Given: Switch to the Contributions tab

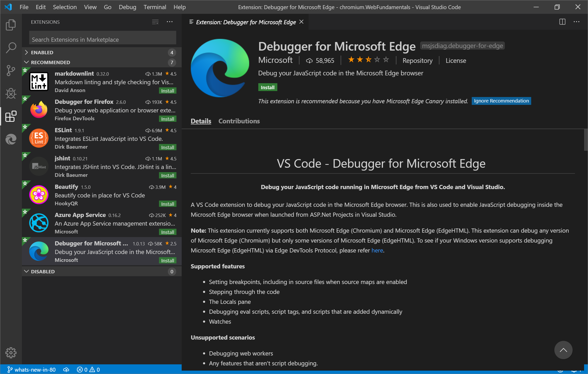Looking at the screenshot, I should click(x=239, y=121).
